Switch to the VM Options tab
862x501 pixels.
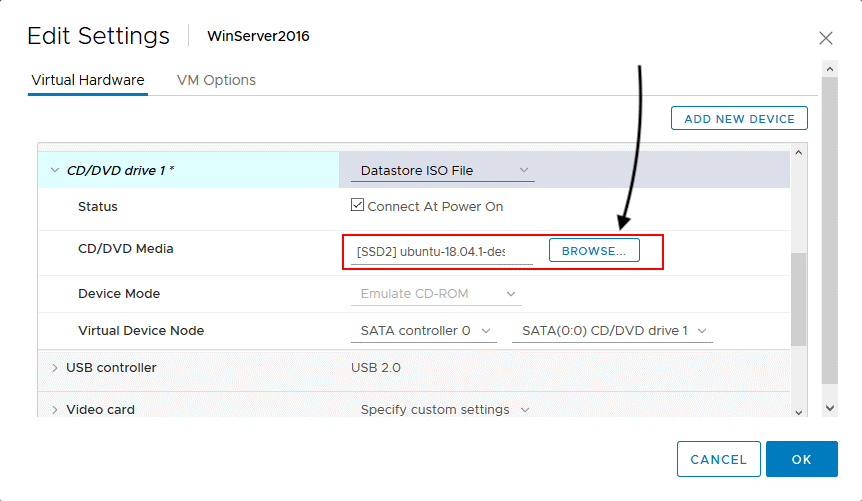(216, 80)
